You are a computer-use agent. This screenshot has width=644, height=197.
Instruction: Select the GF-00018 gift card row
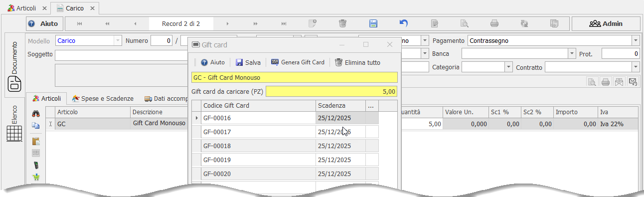285,146
